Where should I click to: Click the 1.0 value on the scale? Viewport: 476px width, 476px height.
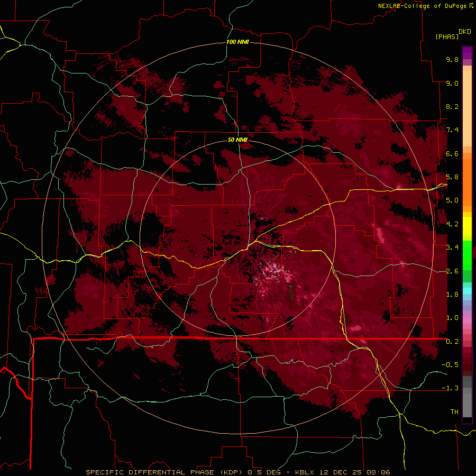(x=452, y=318)
